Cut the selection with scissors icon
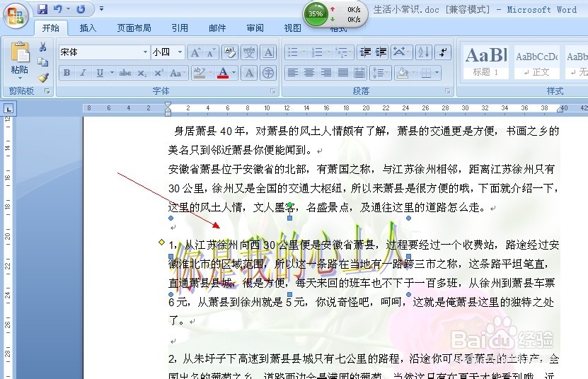The width and height of the screenshot is (588, 379). point(42,47)
